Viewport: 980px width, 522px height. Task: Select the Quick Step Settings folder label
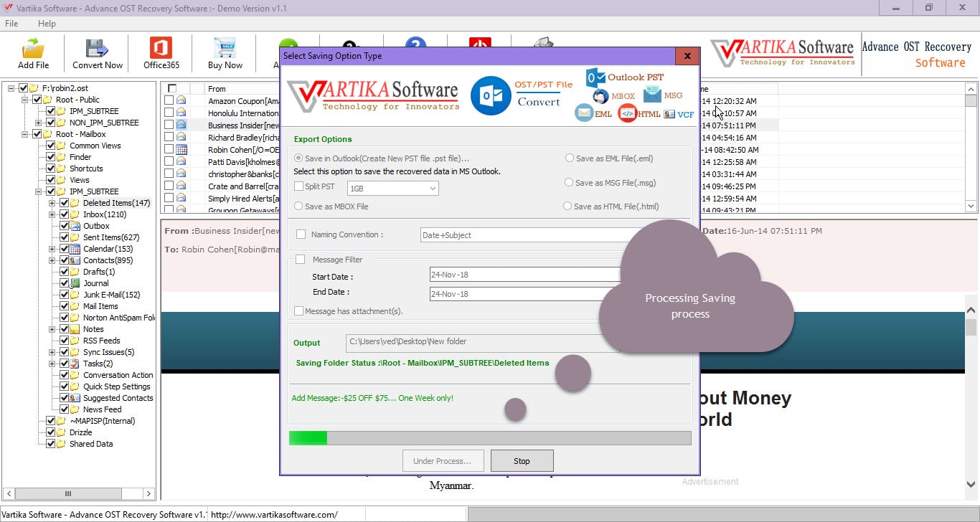[116, 386]
